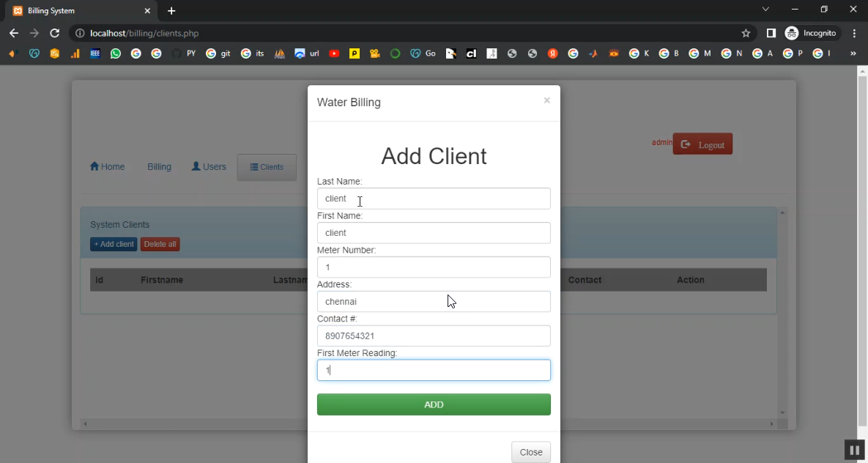Log out using the Logout button
The height and width of the screenshot is (463, 868).
[702, 144]
